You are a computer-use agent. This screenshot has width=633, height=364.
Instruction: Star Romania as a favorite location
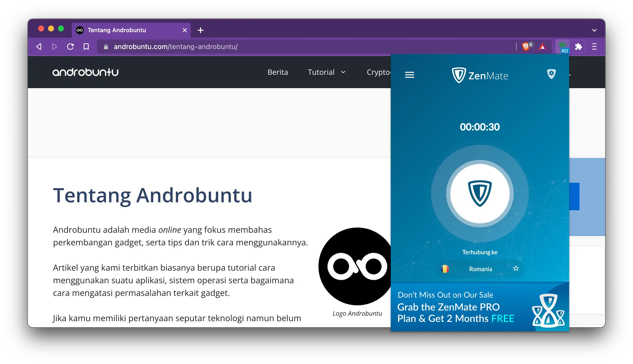(x=516, y=268)
